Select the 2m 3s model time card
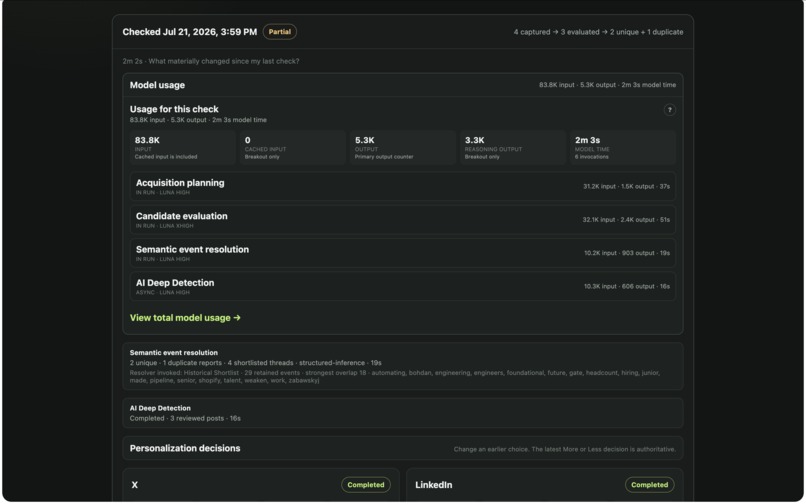806x504 pixels. point(622,147)
